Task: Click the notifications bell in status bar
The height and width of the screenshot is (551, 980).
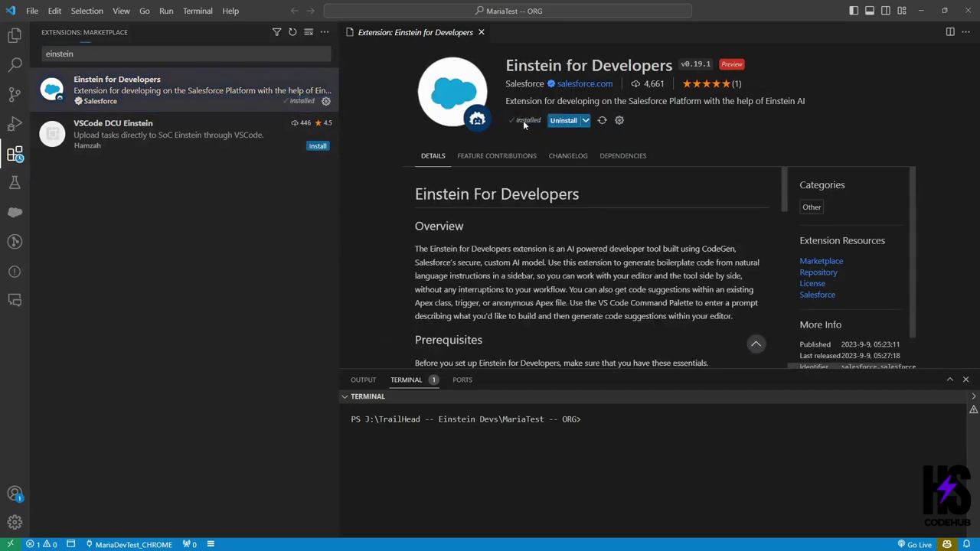Action: pyautogui.click(x=966, y=544)
